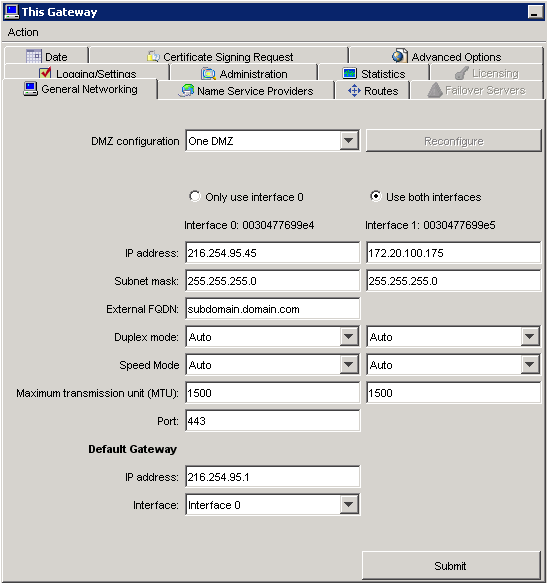Click the Advanced Options globe icon
The width and height of the screenshot is (547, 583).
(x=400, y=56)
